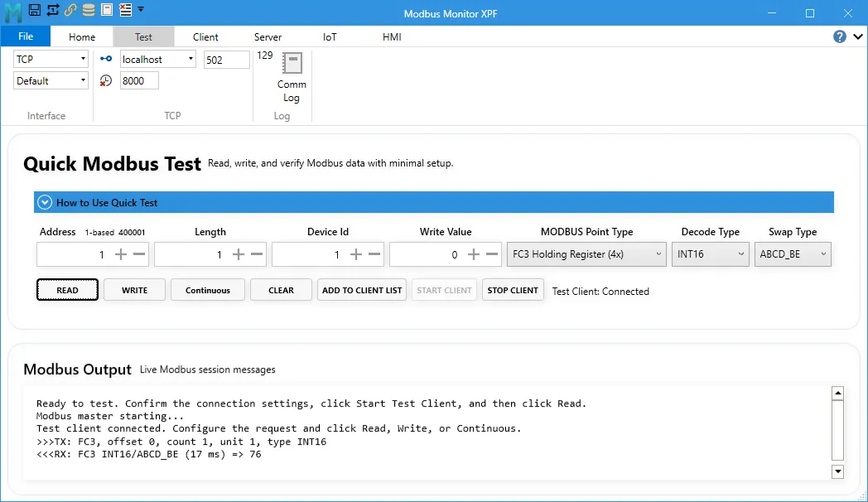This screenshot has height=502, width=868.
Task: Click the notebook log icon in title bar
Action: click(x=107, y=9)
